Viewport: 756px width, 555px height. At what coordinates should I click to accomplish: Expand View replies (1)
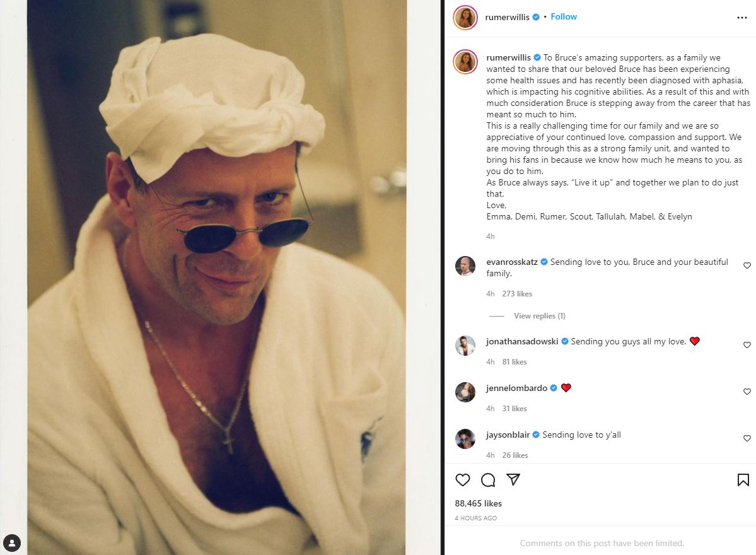point(540,316)
